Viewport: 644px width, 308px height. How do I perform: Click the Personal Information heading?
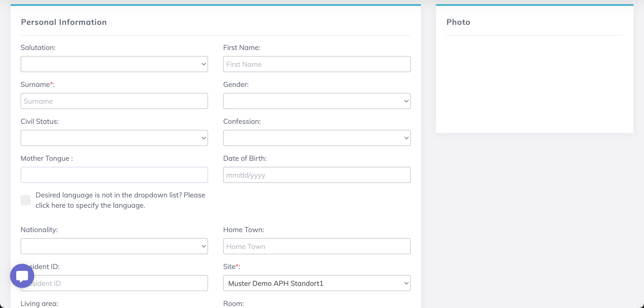point(64,22)
